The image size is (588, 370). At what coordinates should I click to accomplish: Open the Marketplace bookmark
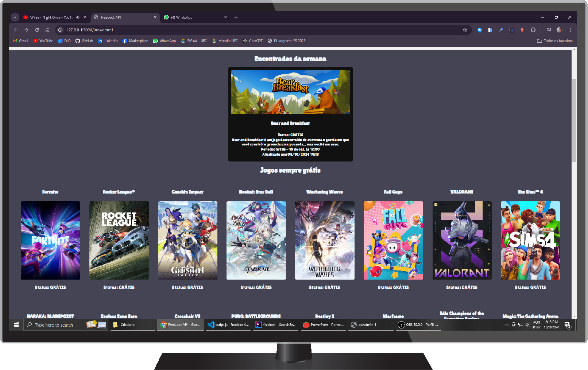[135, 41]
